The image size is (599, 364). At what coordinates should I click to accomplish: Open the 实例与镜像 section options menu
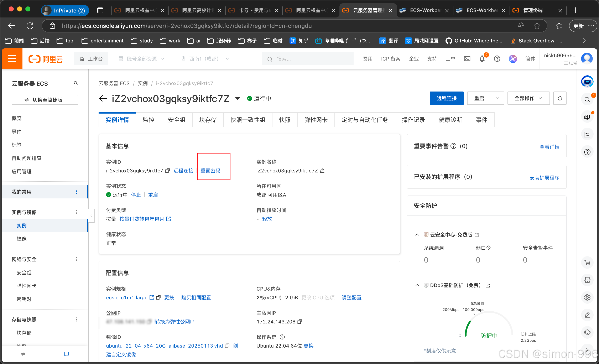pyautogui.click(x=77, y=212)
